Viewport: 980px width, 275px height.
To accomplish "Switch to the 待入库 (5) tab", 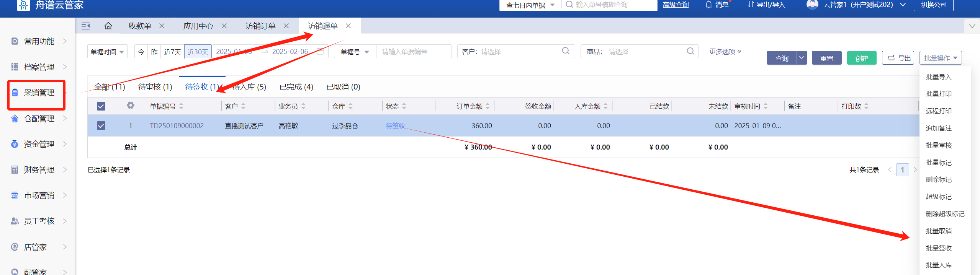I will 250,87.
